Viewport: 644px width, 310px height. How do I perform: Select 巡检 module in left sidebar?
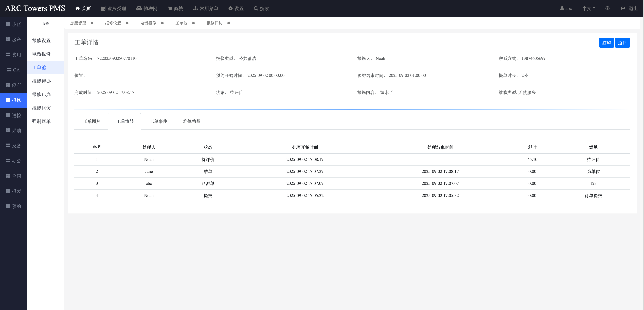[x=13, y=115]
